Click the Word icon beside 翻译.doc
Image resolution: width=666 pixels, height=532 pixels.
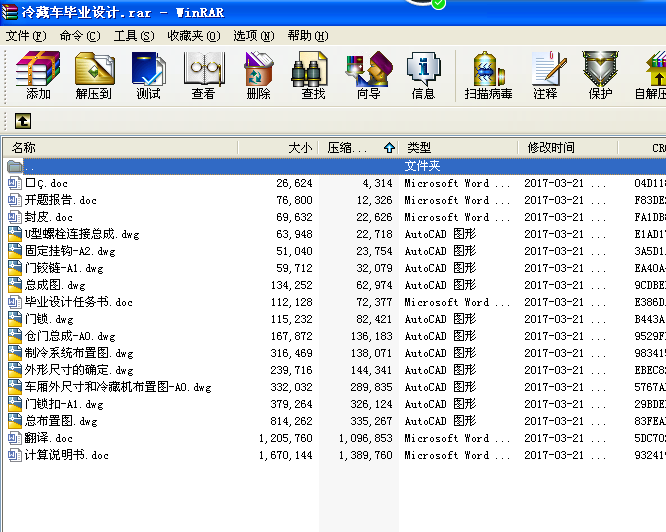tap(14, 438)
